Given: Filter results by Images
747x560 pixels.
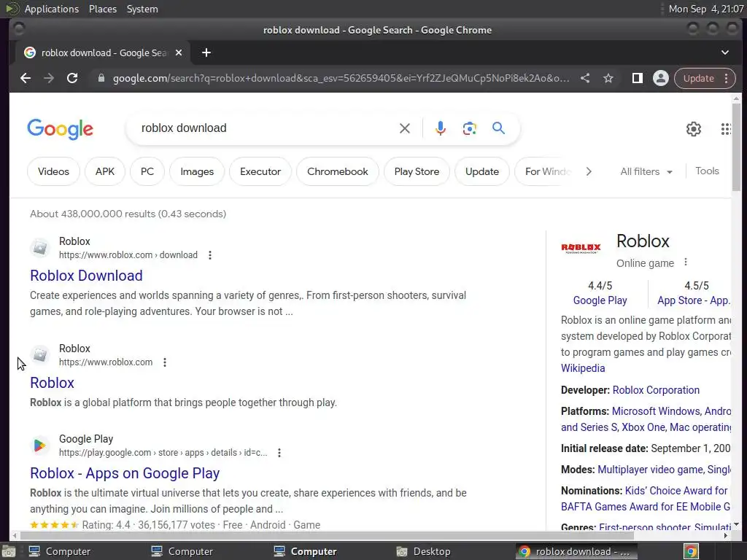Looking at the screenshot, I should [197, 171].
